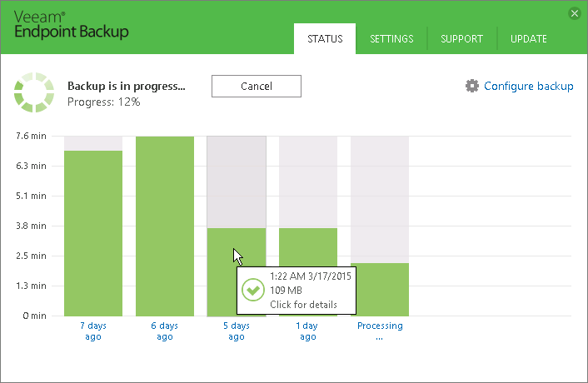Click the 7 days ago bar
The image size is (588, 383).
click(93, 233)
